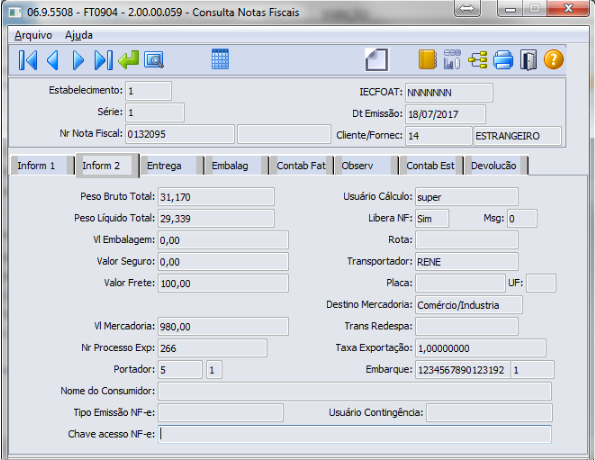Click the double-arrow window button
595x460 pixels.
(467, 8)
